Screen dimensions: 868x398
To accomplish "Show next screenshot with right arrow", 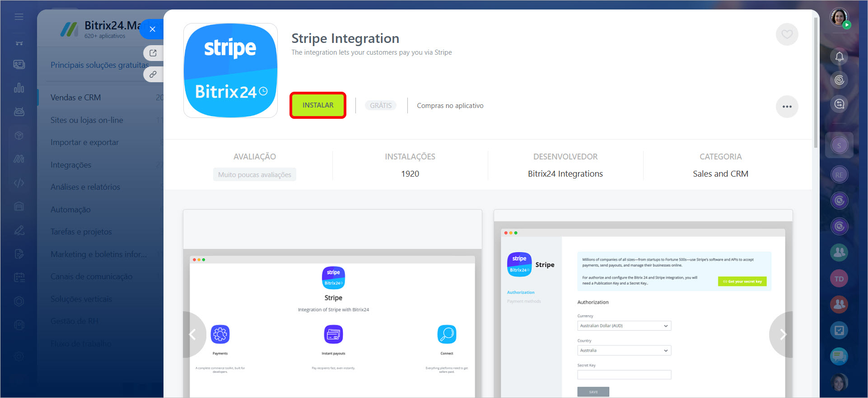I will point(783,334).
